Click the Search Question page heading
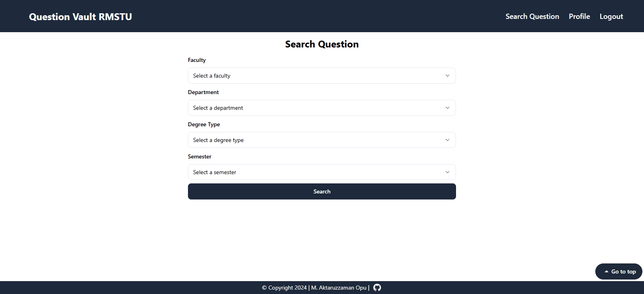The image size is (644, 294). (322, 44)
